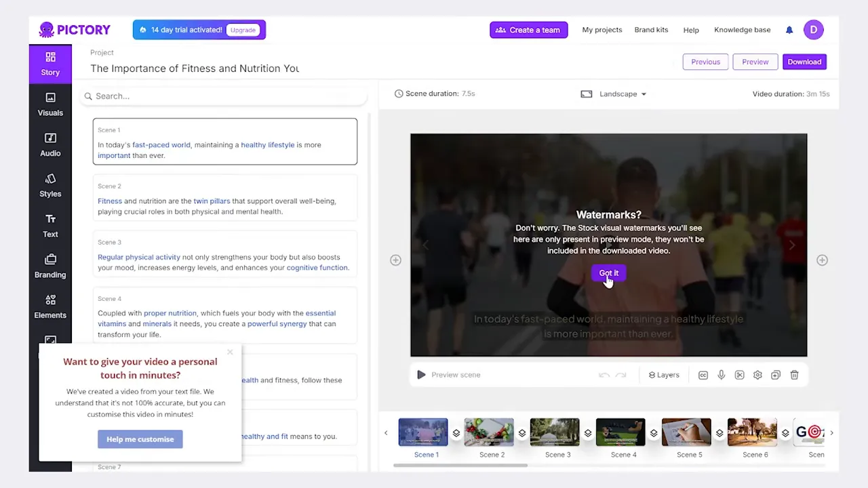868x488 pixels.
Task: Click the plus icon right of video preview
Action: click(822, 260)
